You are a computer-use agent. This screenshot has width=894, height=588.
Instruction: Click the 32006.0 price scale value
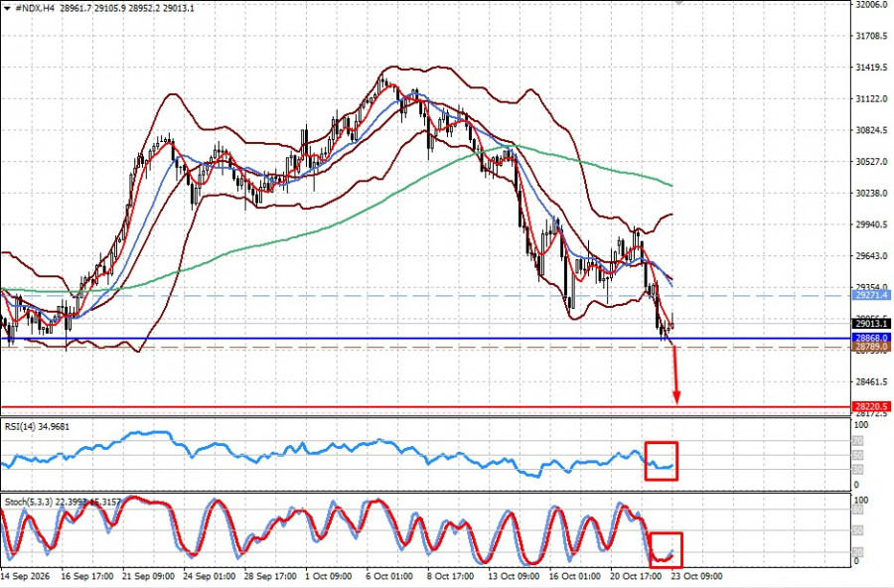click(x=872, y=5)
